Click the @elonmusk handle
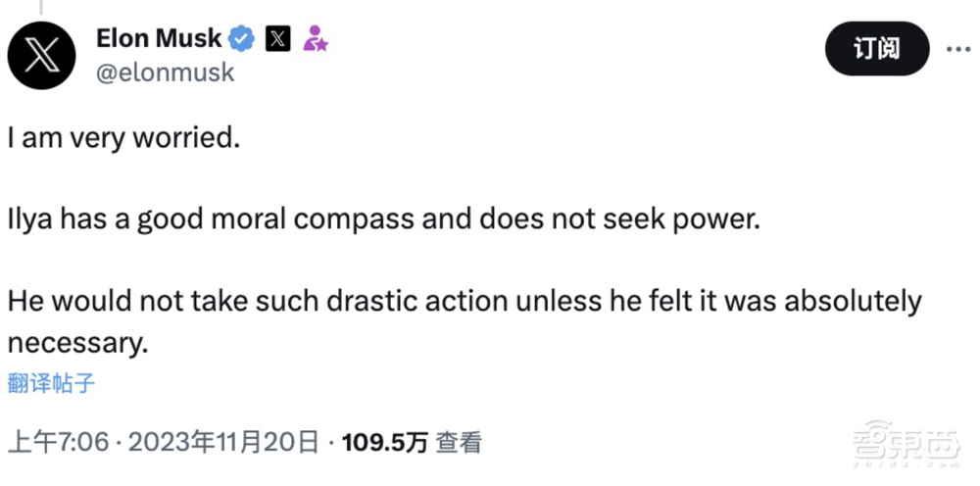The height and width of the screenshot is (486, 980). click(x=165, y=73)
